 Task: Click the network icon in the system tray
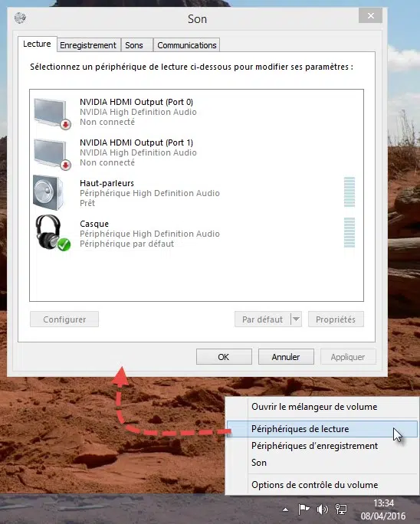coord(341,509)
